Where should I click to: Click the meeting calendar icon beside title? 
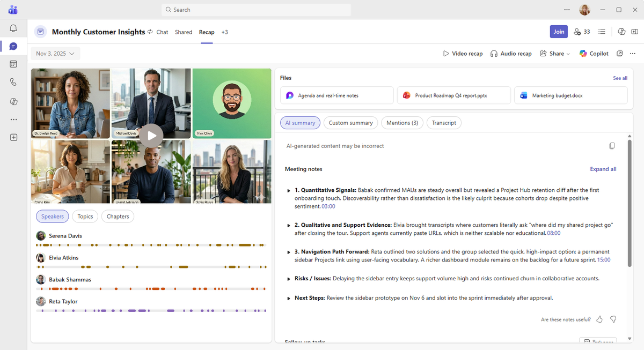pos(40,32)
